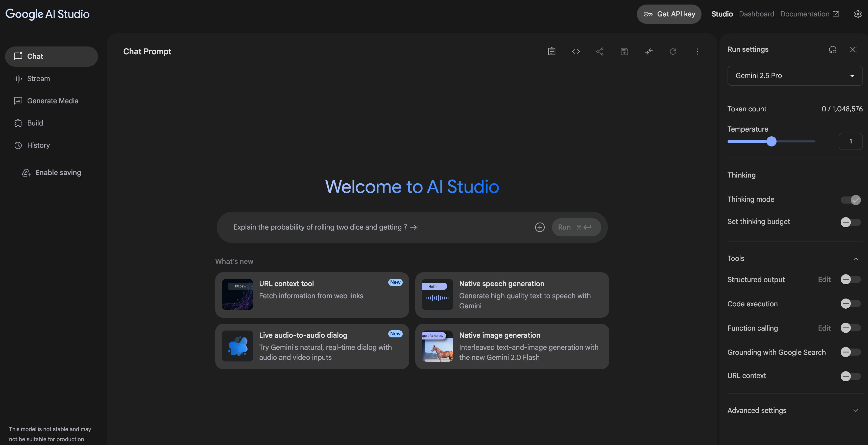Click the share prompt icon

pos(600,51)
